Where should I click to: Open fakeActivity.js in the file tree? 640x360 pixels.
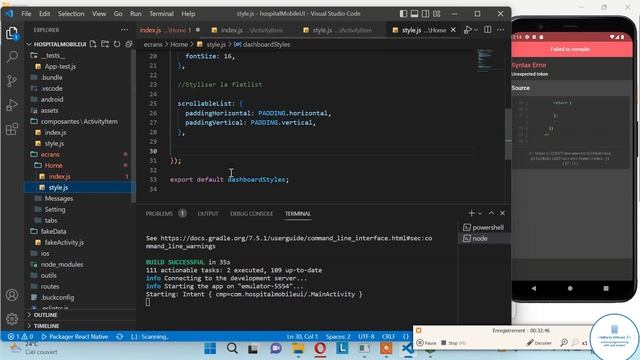pyautogui.click(x=64, y=242)
